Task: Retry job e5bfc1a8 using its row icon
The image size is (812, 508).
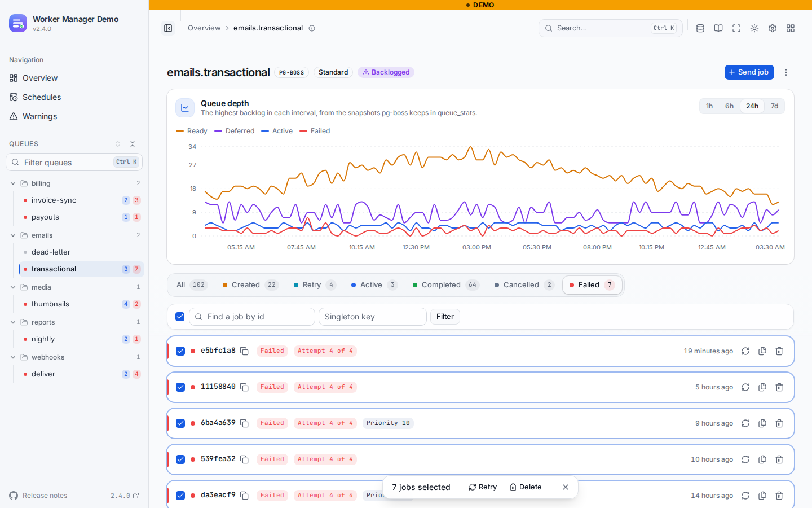Action: click(745, 351)
